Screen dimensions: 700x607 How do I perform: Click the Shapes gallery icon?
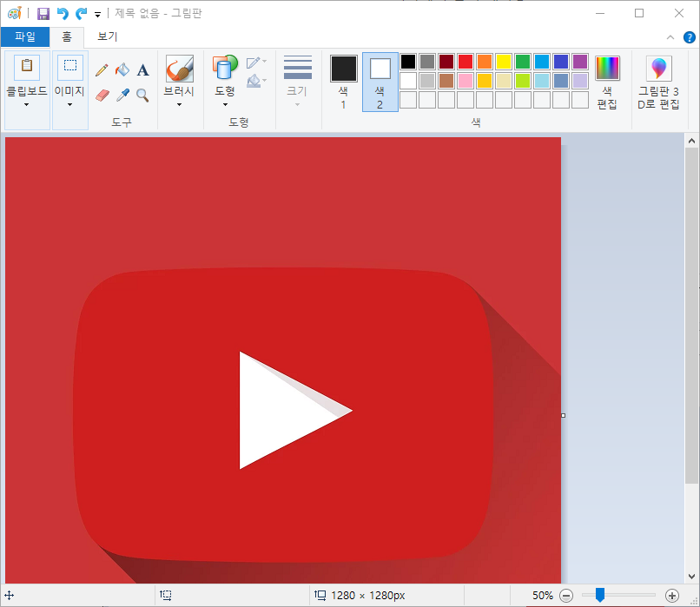click(x=225, y=69)
